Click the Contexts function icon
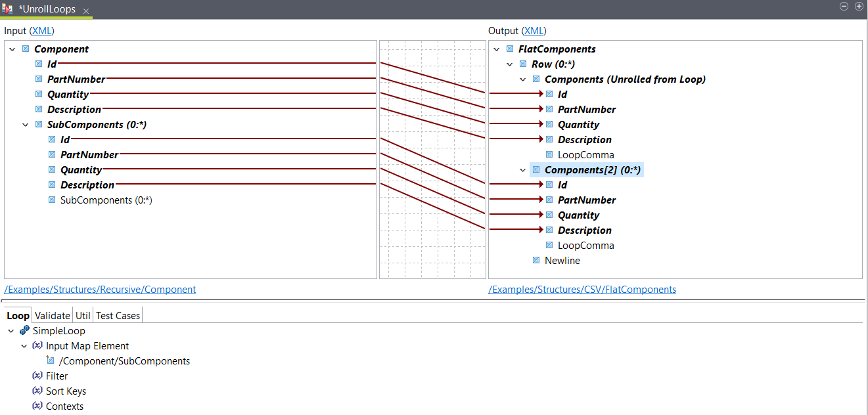Viewport: 868px width, 415px height. pyautogui.click(x=37, y=406)
